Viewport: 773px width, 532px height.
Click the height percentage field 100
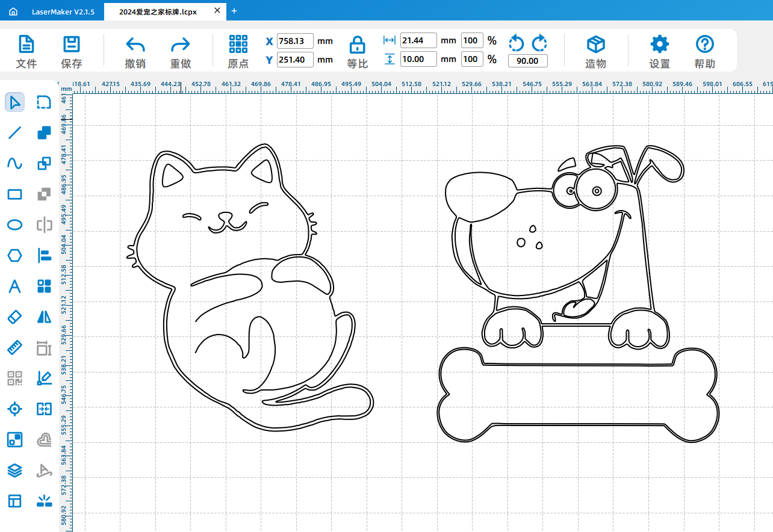coord(472,59)
